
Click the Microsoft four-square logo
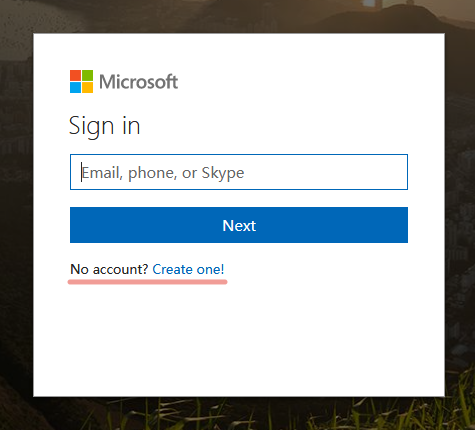[81, 81]
